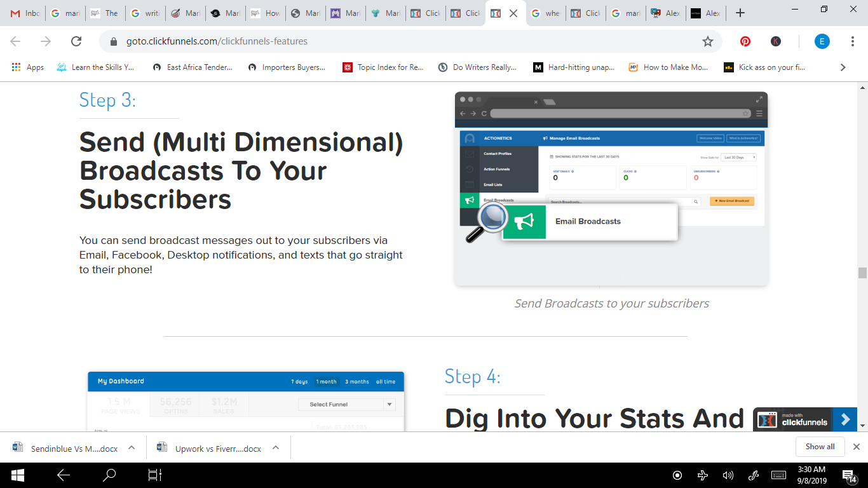The height and width of the screenshot is (488, 868).
Task: Click the airplane mode tray icon
Action: coord(703,475)
